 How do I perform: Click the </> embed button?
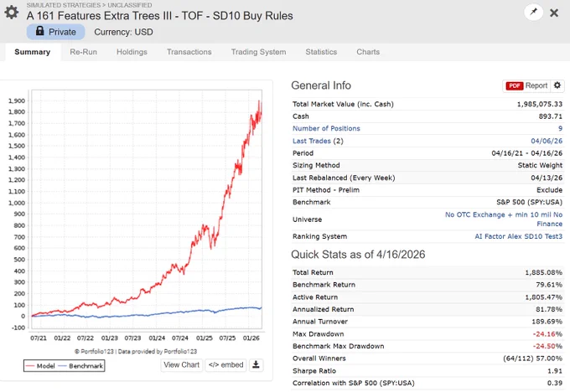(x=225, y=364)
